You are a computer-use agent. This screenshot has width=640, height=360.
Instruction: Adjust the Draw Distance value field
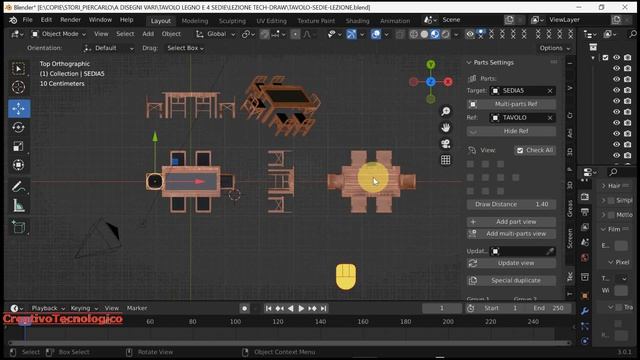coord(511,204)
